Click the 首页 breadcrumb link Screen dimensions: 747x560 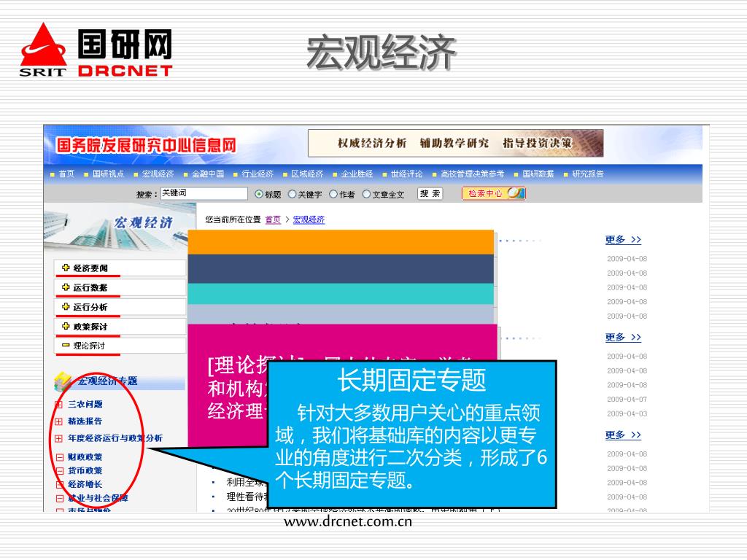point(273,219)
